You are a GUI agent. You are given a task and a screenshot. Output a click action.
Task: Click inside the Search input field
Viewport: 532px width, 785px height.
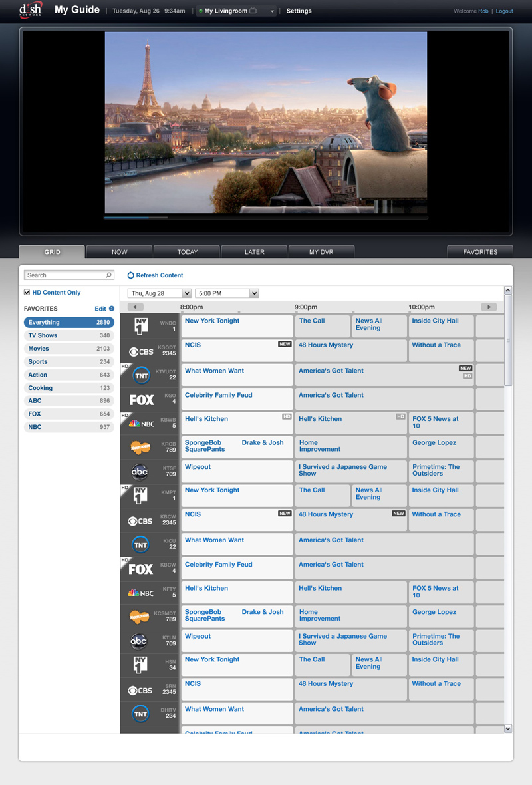pyautogui.click(x=64, y=275)
